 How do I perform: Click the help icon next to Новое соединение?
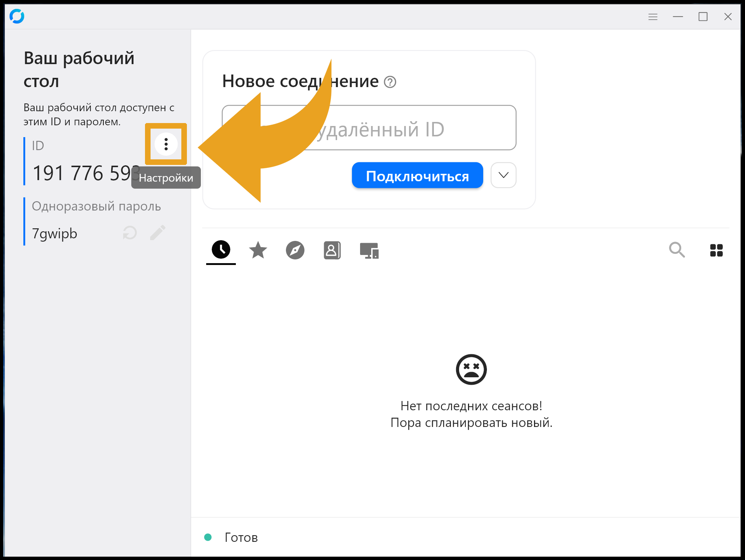pyautogui.click(x=390, y=82)
